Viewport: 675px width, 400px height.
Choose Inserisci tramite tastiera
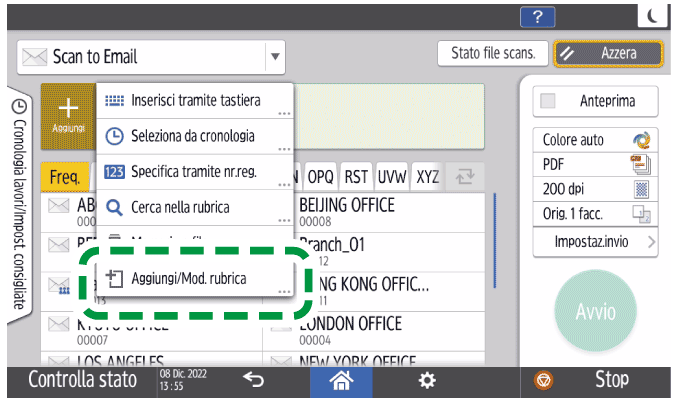click(195, 101)
